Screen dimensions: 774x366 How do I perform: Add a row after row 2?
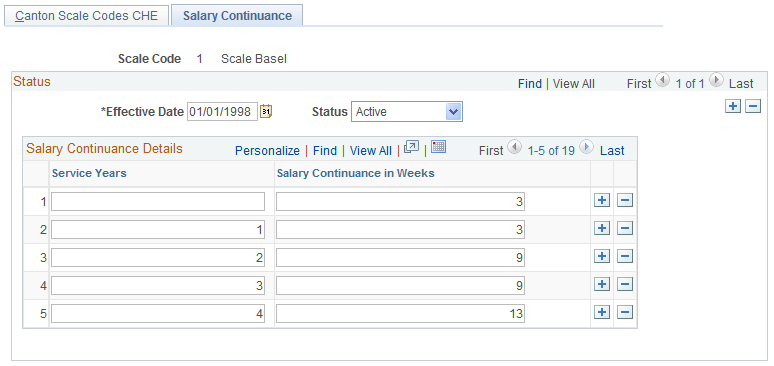(x=602, y=229)
